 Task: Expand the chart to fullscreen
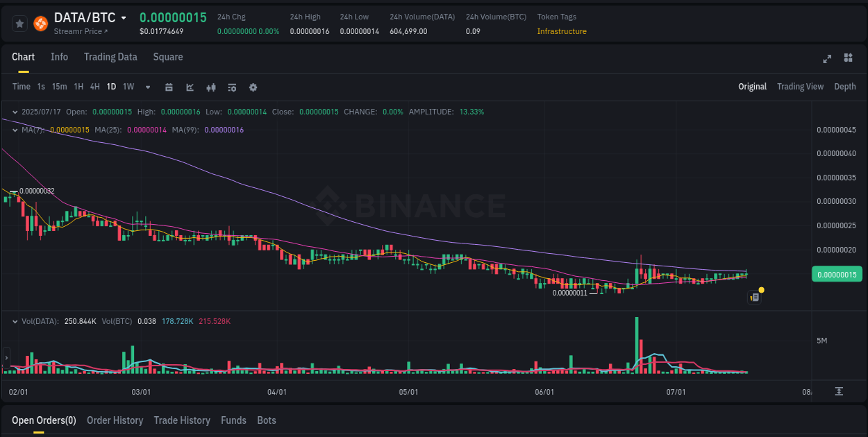(x=827, y=59)
